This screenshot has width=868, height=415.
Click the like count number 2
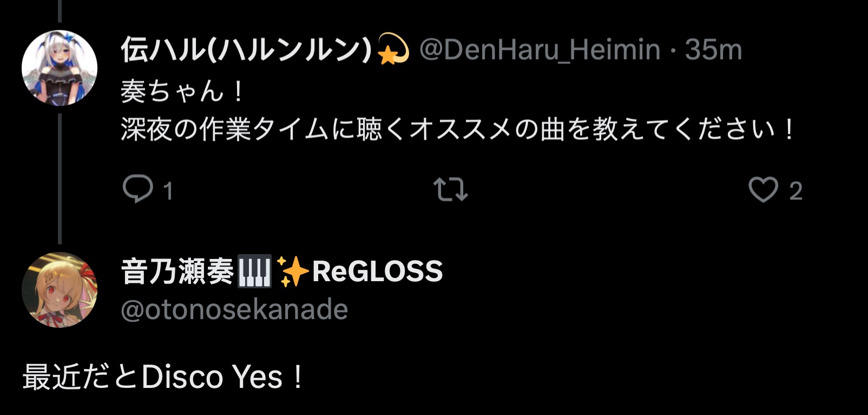tap(795, 191)
